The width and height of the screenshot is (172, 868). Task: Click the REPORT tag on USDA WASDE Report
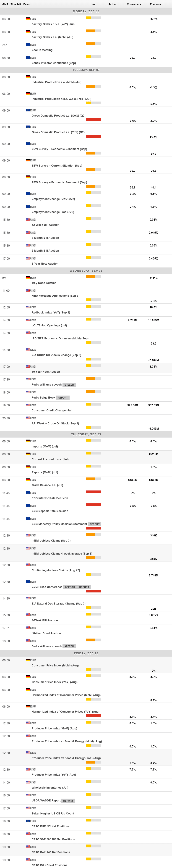[68, 801]
